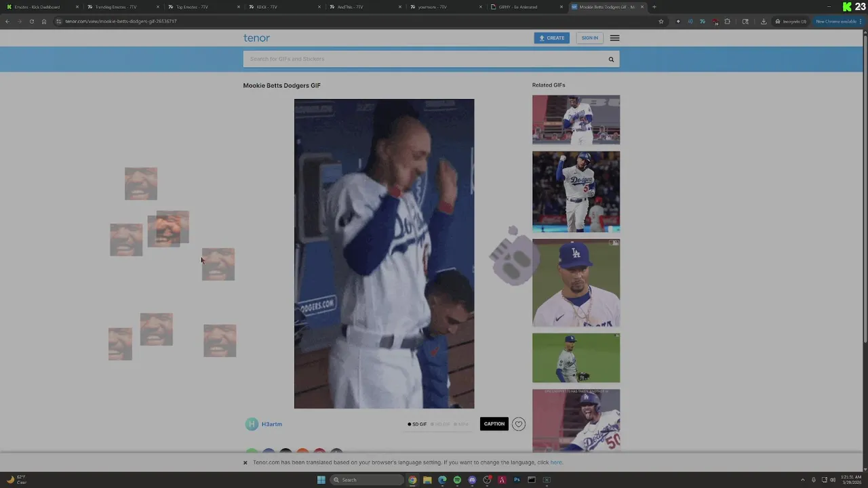
Task: Open Windows Start menu
Action: pyautogui.click(x=321, y=480)
